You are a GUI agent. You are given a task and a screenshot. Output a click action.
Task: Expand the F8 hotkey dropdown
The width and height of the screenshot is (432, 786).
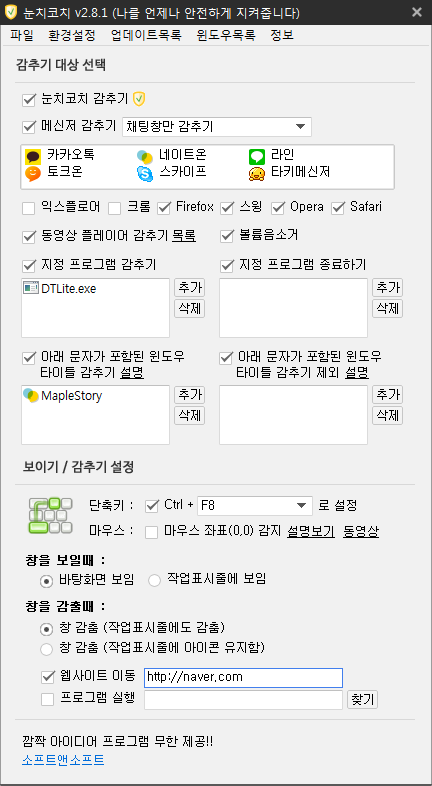coord(255,506)
